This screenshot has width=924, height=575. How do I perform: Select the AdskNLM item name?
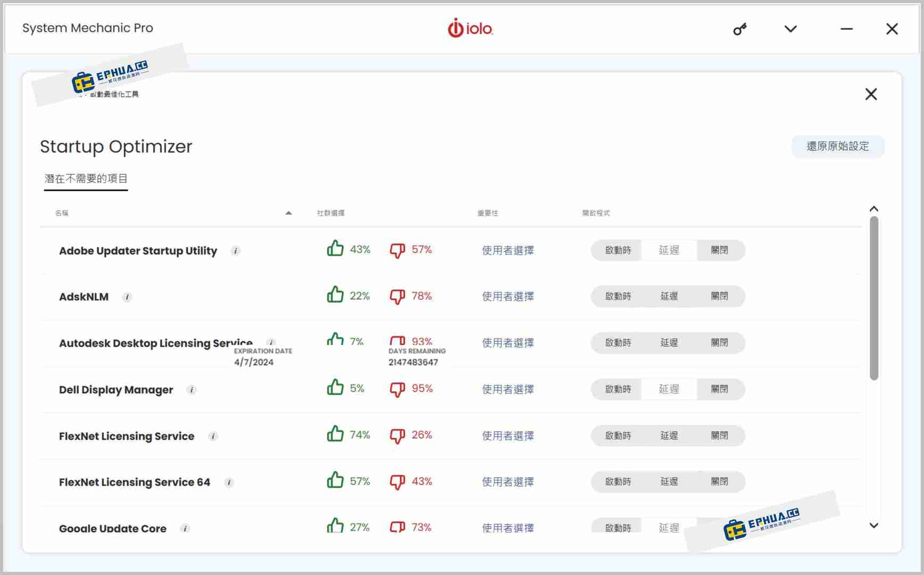pyautogui.click(x=84, y=297)
